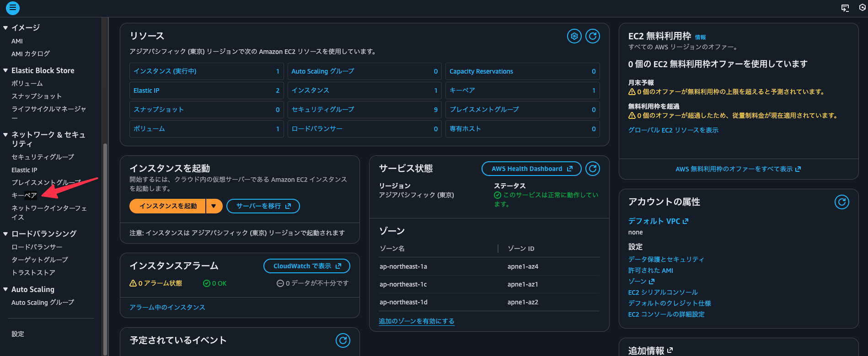Open スナップショット resource tile
This screenshot has width=868, height=356.
pos(207,110)
